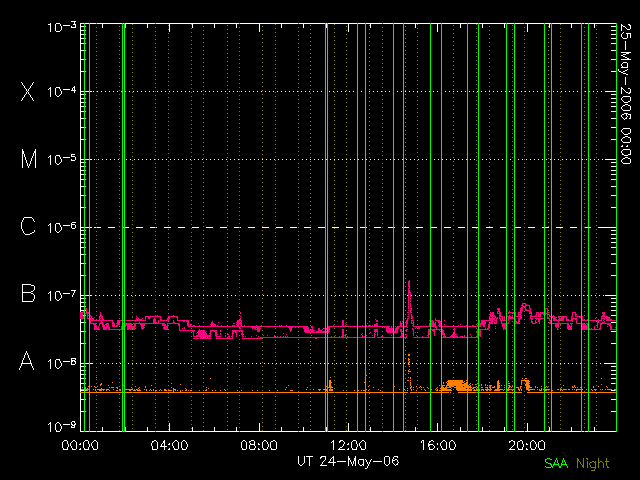
Task: Click the M flare class label
Action: coord(29,159)
